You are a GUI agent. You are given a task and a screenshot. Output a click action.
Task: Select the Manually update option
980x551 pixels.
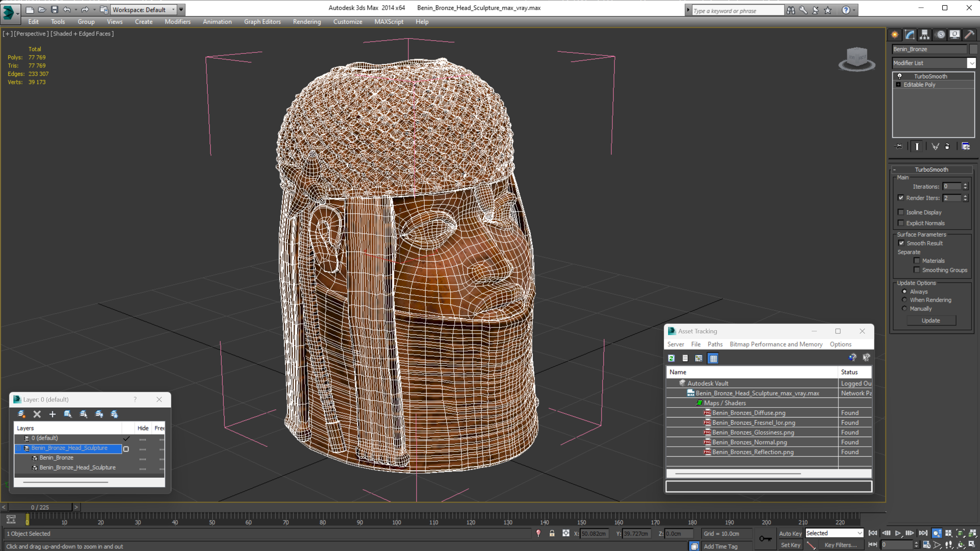tap(904, 308)
